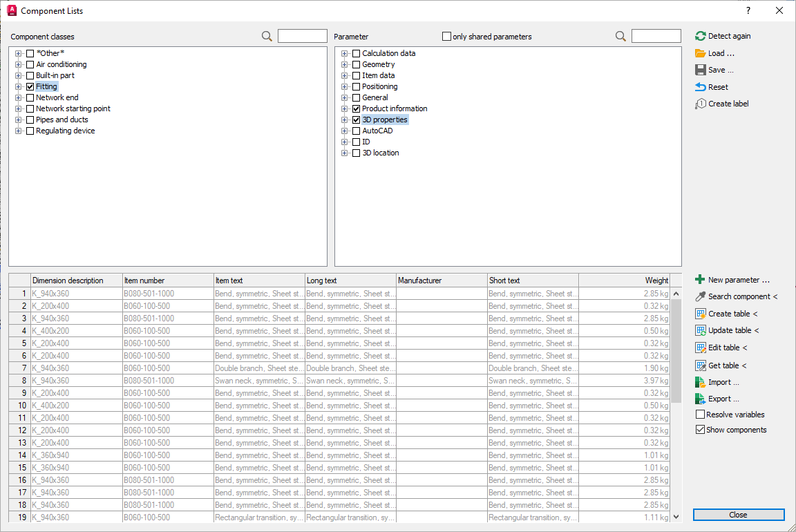Click the Long text column header
The image size is (796, 532).
(x=350, y=281)
